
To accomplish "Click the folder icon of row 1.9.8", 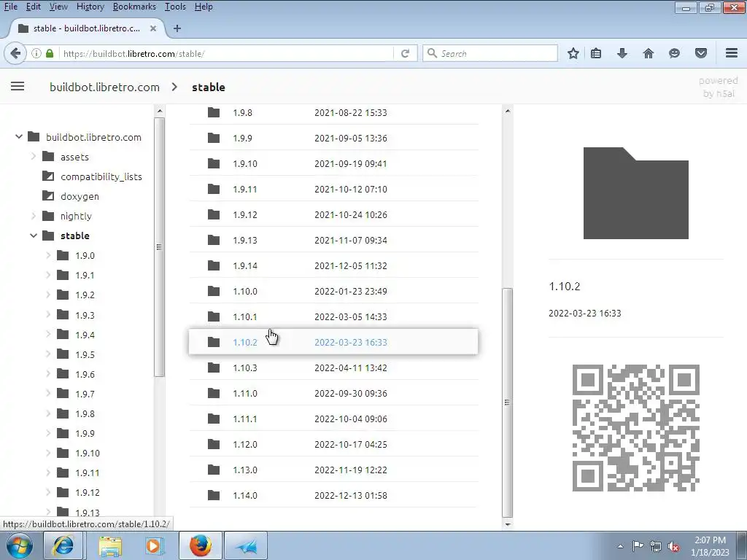I will 214,112.
